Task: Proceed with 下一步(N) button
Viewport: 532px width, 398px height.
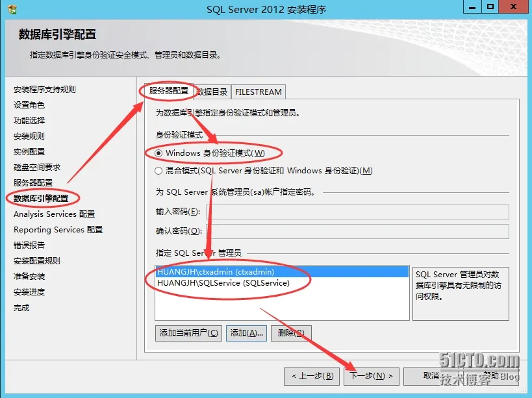Action: [372, 377]
